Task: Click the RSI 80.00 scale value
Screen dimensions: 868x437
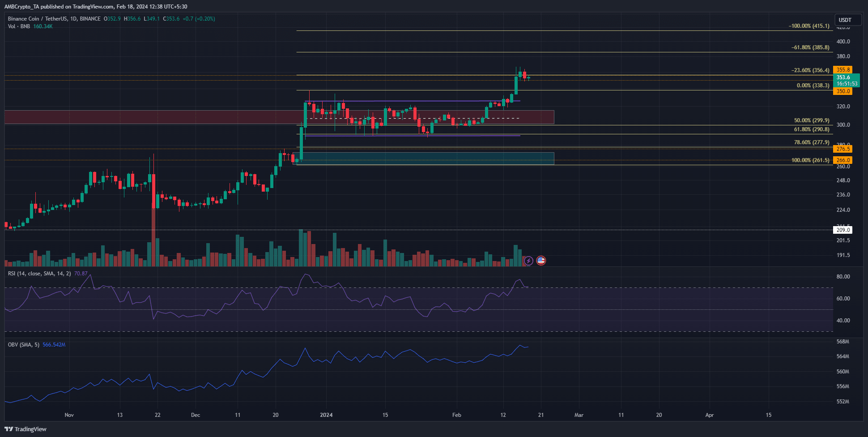Action: coord(843,277)
